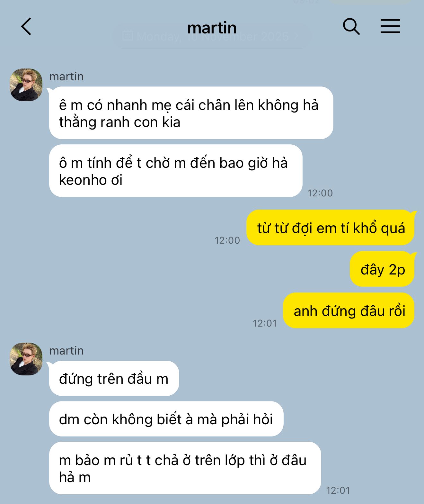Image resolution: width=424 pixels, height=504 pixels.
Task: Tap sender name "martin" above first message
Action: click(66, 76)
